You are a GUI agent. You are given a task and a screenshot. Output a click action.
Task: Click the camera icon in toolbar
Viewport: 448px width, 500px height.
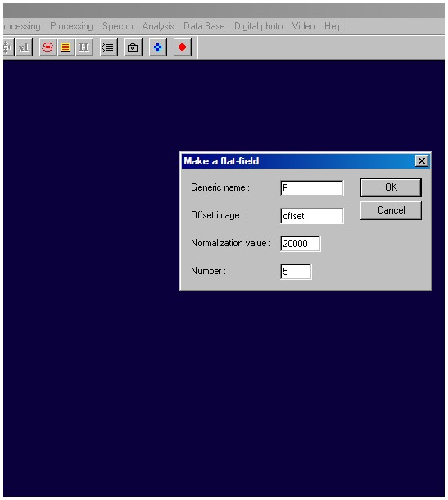click(133, 47)
